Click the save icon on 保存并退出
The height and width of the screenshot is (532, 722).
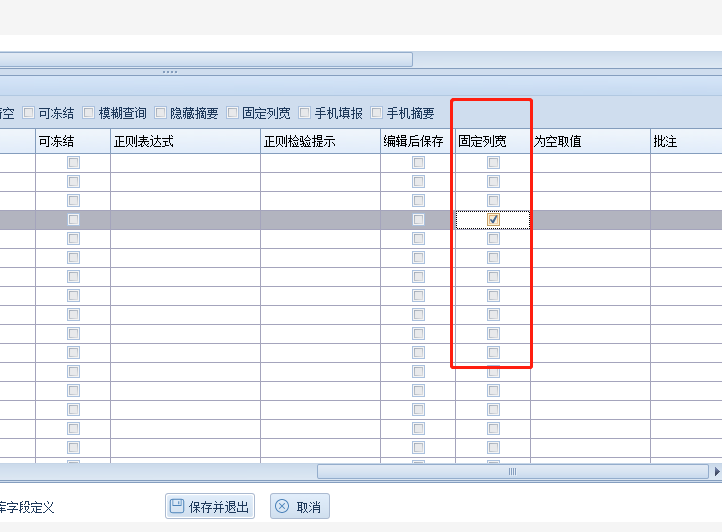point(177,507)
